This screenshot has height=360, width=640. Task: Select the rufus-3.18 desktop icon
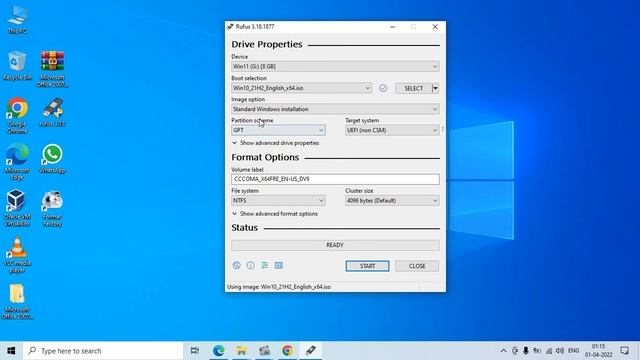pyautogui.click(x=52, y=112)
